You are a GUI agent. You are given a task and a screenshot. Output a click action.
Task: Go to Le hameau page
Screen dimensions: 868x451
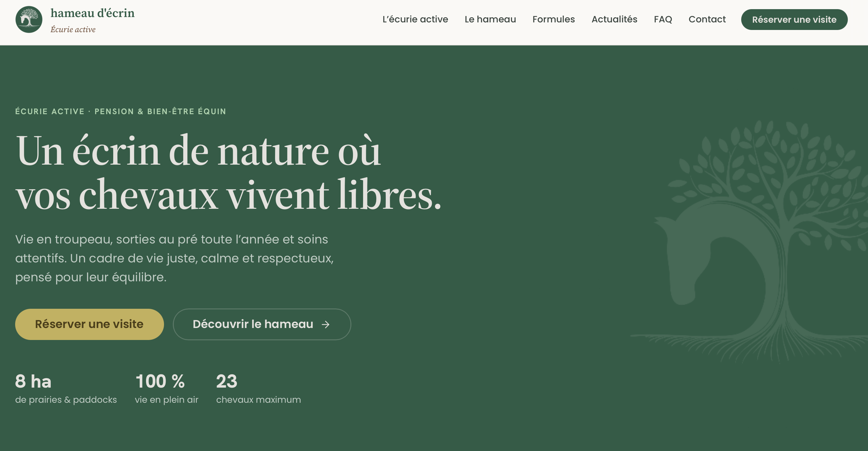[490, 19]
